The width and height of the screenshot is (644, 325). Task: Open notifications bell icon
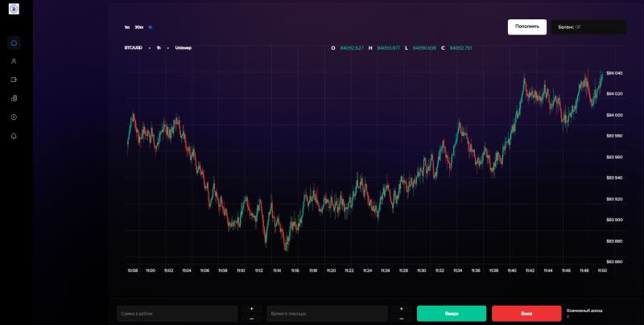click(x=14, y=136)
